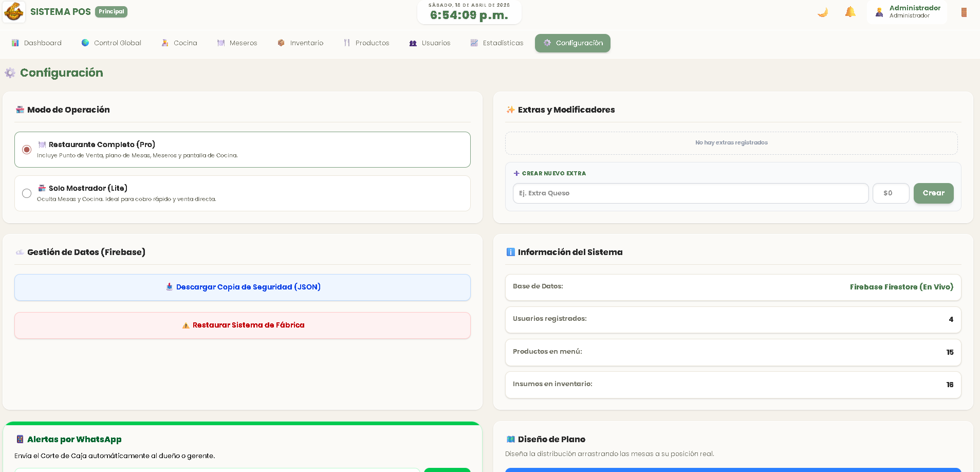Open the notifications bell

click(850, 12)
